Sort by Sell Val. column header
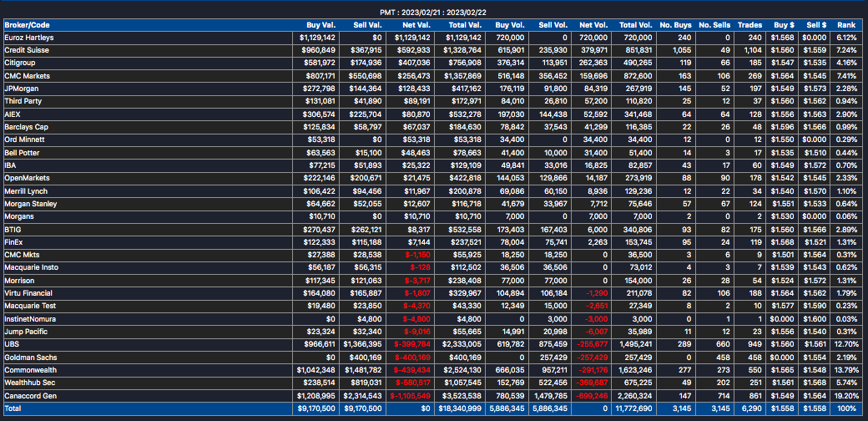 367,25
